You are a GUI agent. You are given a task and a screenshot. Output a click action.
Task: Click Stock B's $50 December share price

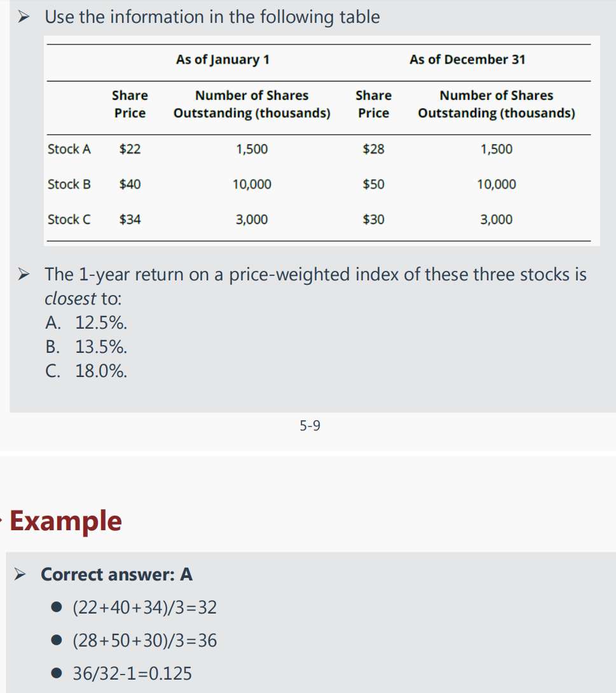tap(373, 184)
